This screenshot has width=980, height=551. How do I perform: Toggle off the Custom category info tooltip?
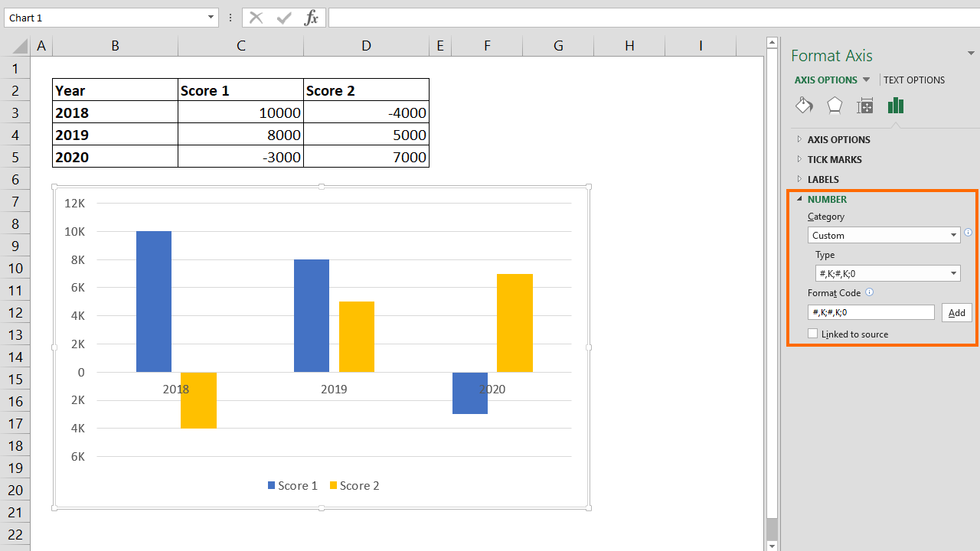968,232
